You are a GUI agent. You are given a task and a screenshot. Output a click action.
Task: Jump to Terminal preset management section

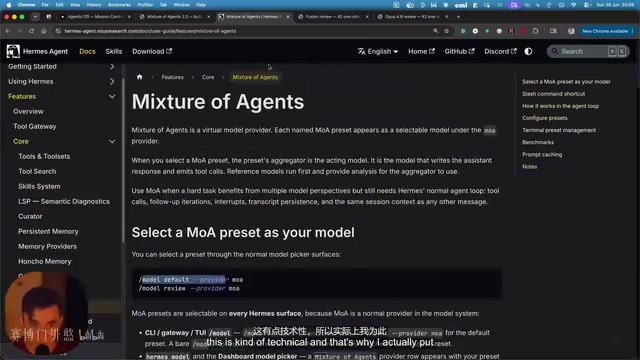(x=559, y=130)
